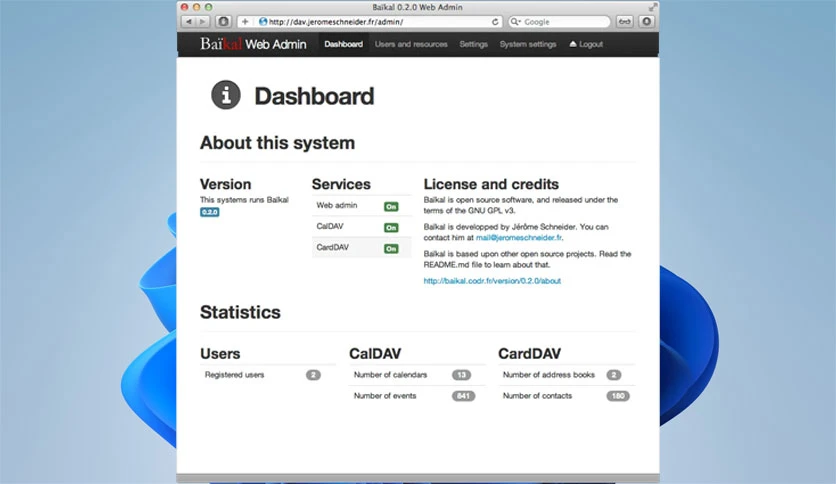
Task: Click the 'Statistics' heading
Action: click(240, 312)
